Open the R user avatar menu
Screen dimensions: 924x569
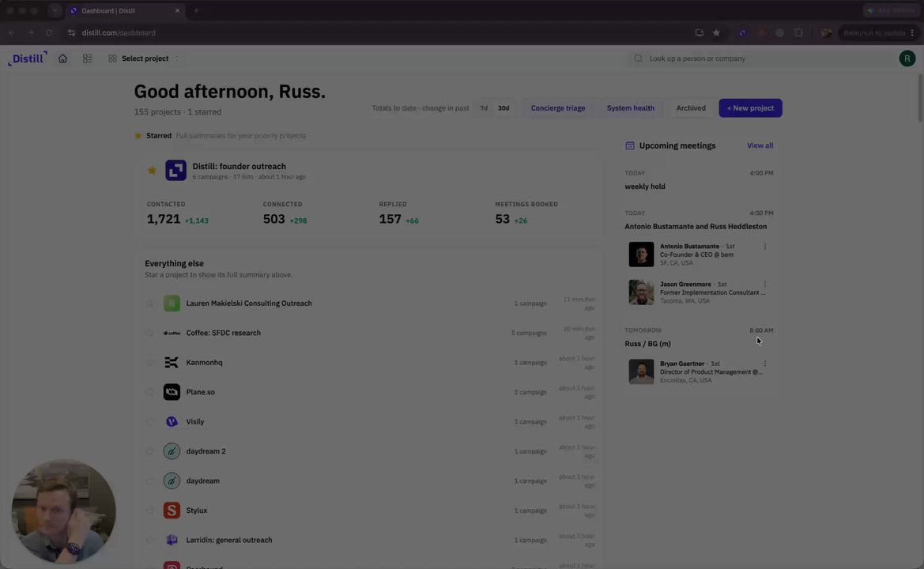tap(907, 58)
